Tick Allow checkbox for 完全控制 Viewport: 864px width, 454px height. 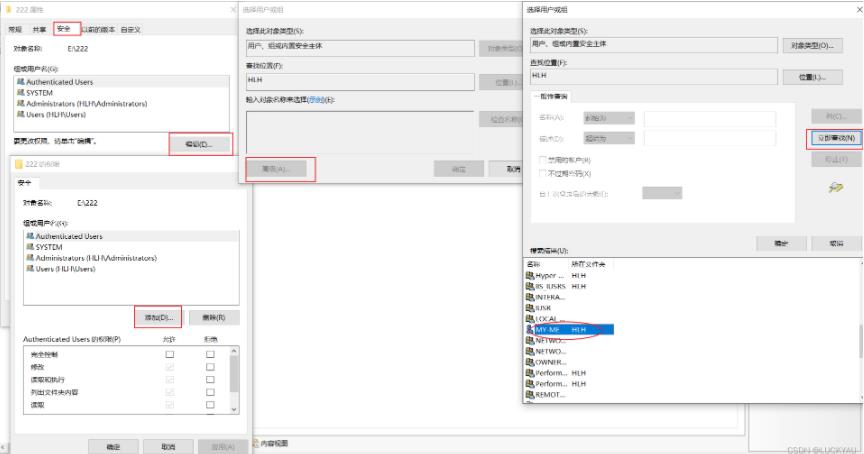coord(170,354)
